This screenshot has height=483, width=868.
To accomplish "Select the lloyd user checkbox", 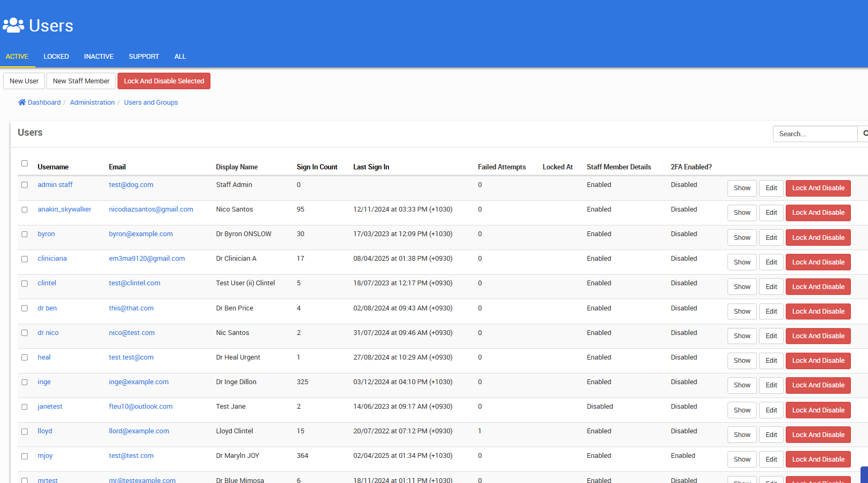I will 25,431.
